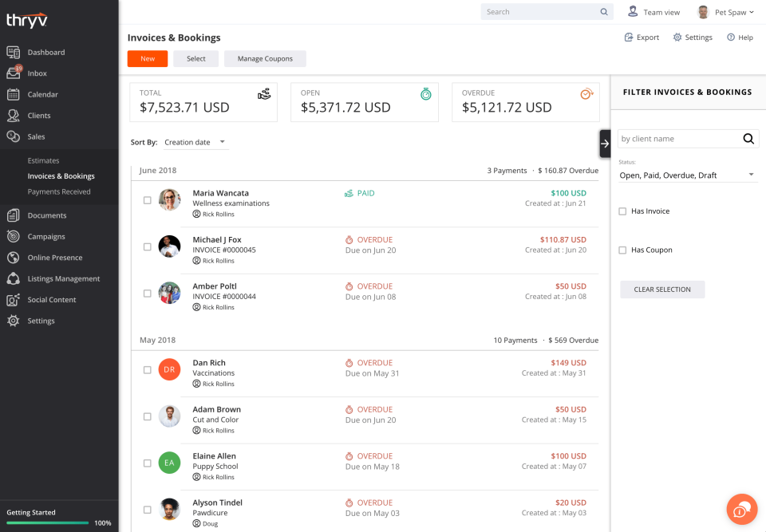Check the Maria Wancata invoice checkbox
This screenshot has width=766, height=532.
coord(147,200)
